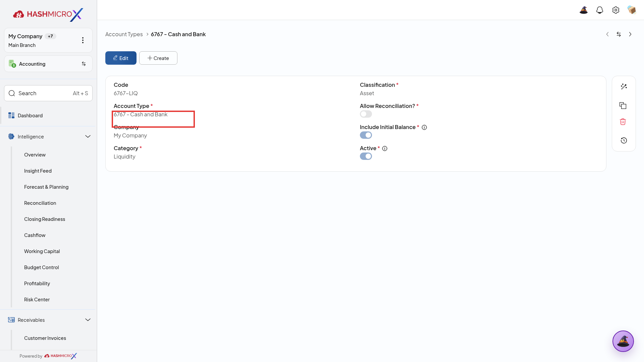Click the magic wand action icon
This screenshot has height=362, width=644.
pos(624,86)
